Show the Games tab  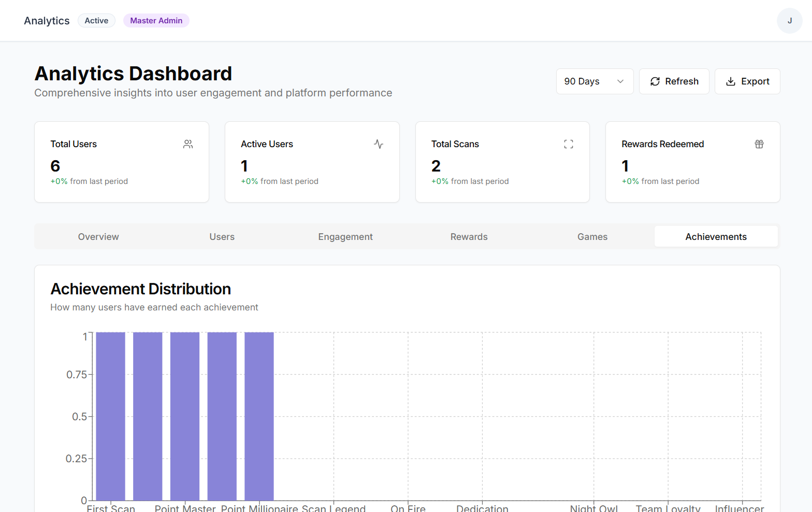[x=592, y=237]
